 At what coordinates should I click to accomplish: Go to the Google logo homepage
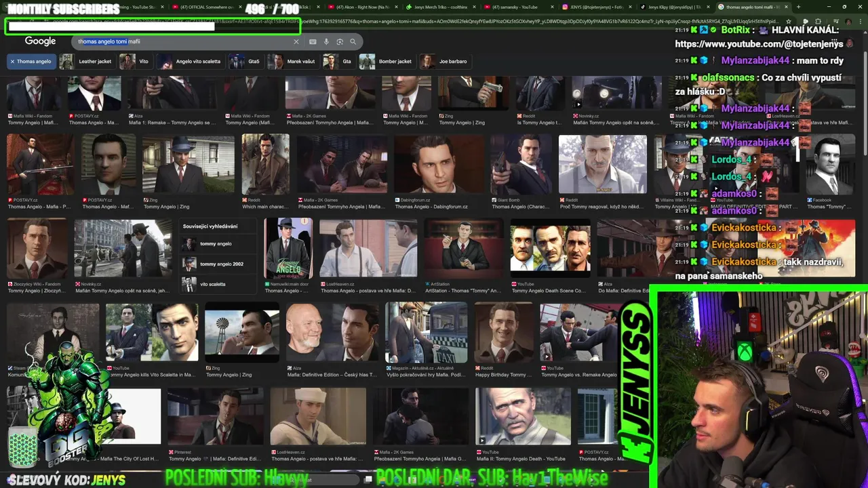(x=40, y=41)
